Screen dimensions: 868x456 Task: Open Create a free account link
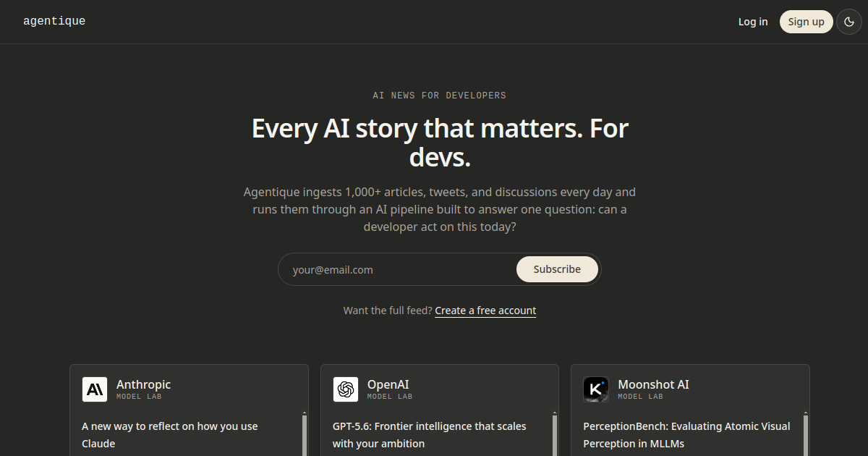[x=485, y=311]
